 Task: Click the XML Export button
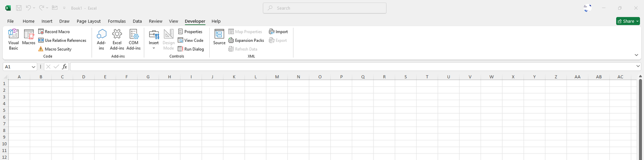point(278,40)
